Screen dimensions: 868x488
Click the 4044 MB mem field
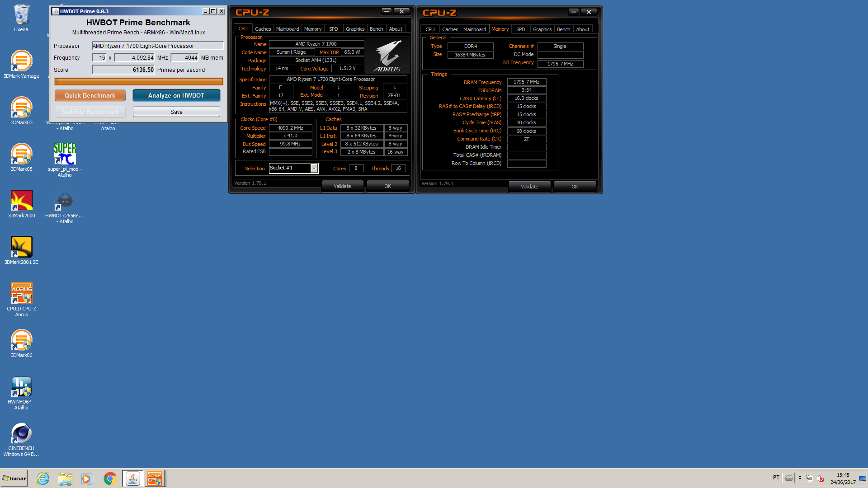tap(185, 57)
